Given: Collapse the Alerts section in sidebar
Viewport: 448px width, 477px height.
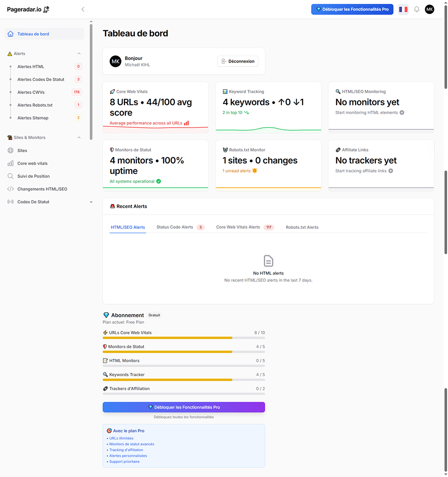Looking at the screenshot, I should click(79, 54).
